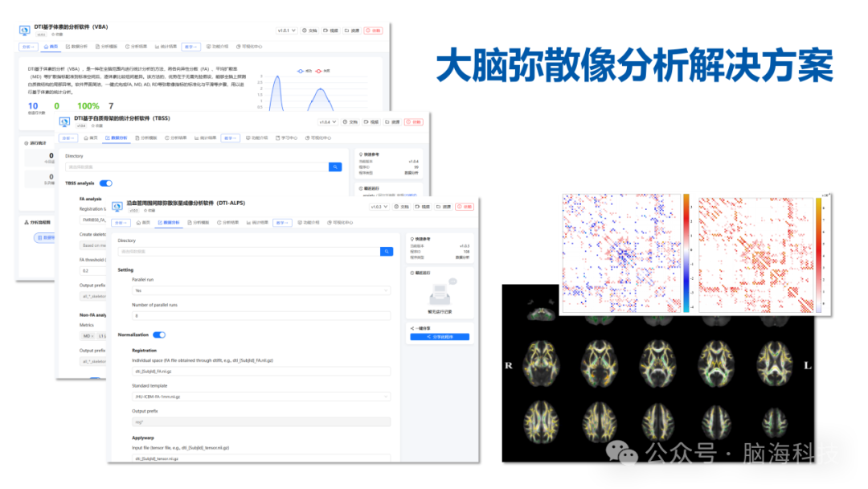Click the star favorite icon under DTI-ALPS title

coord(146,211)
